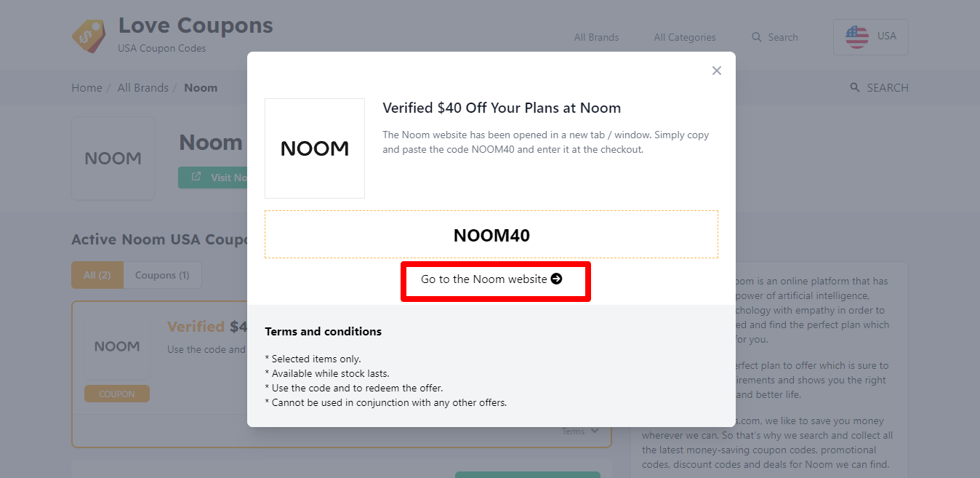The image size is (980, 478).
Task: Switch to the All (2) tab
Action: pyautogui.click(x=97, y=275)
